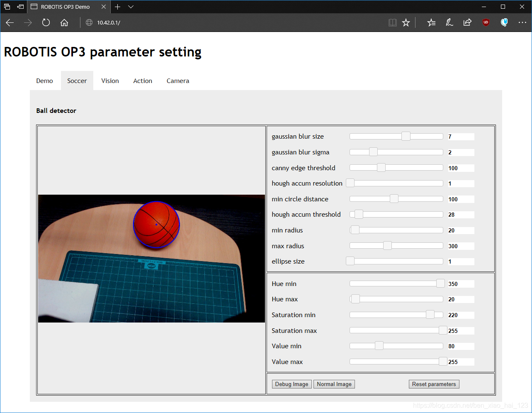Open the favorites hub list

(431, 23)
